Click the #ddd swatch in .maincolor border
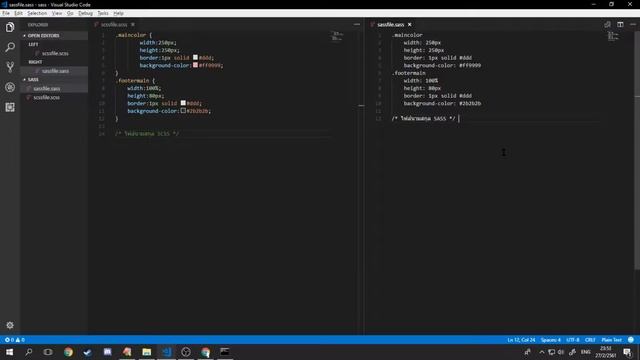Viewport: 640px width, 360px height. [x=196, y=58]
